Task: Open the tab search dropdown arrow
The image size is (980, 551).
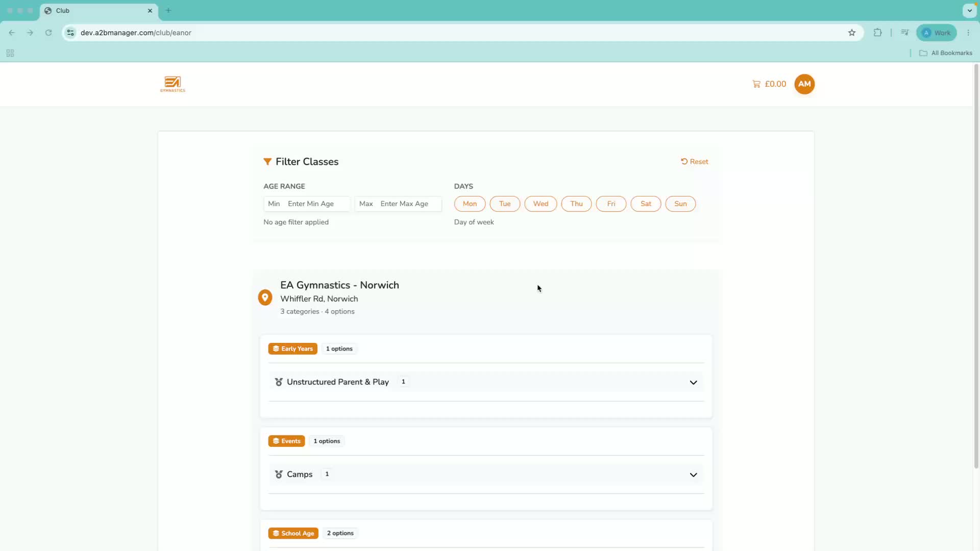Action: pyautogui.click(x=969, y=10)
